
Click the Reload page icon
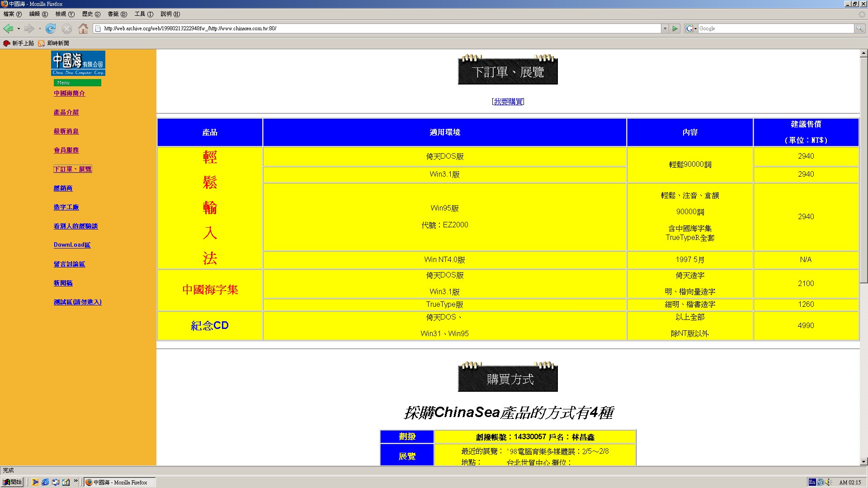pos(51,28)
